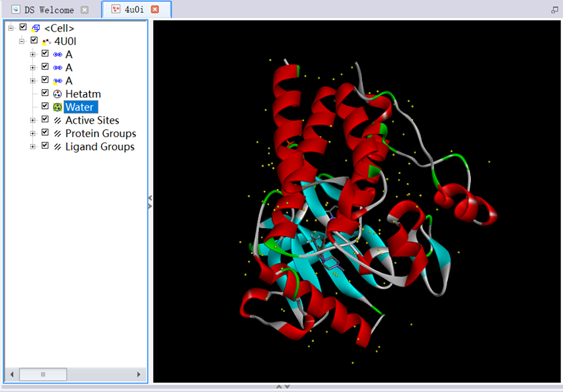Click the restore window button at top right

pyautogui.click(x=555, y=10)
